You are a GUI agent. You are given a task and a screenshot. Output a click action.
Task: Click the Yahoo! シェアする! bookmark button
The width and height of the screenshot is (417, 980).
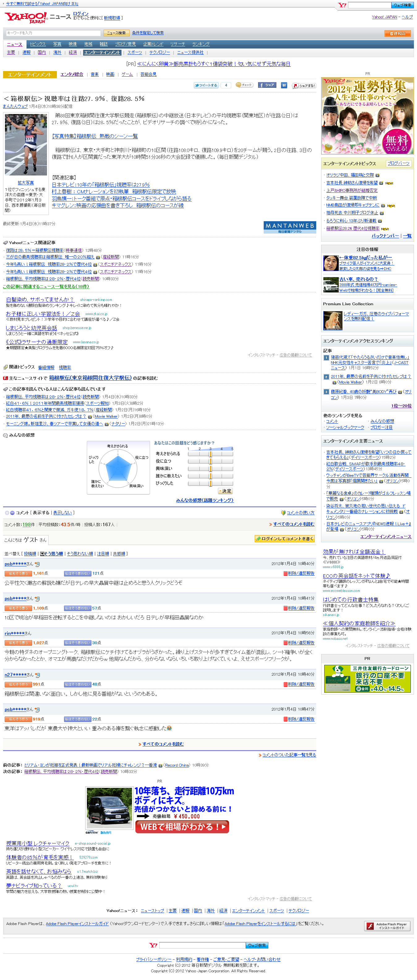click(303, 86)
